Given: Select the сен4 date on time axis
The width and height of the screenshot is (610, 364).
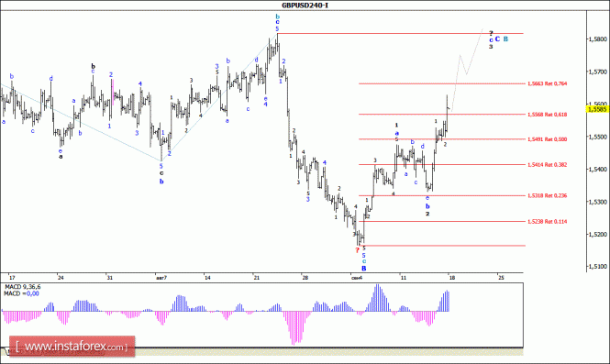Looking at the screenshot, I should click(356, 278).
